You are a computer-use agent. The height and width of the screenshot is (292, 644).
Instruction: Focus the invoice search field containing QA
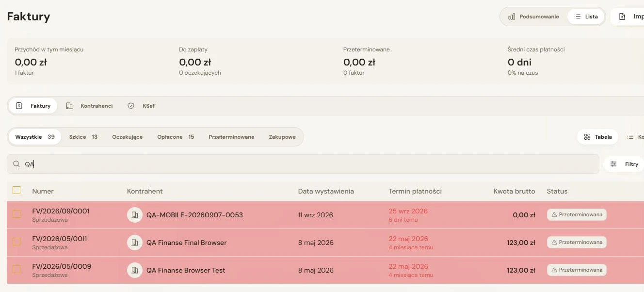point(303,164)
